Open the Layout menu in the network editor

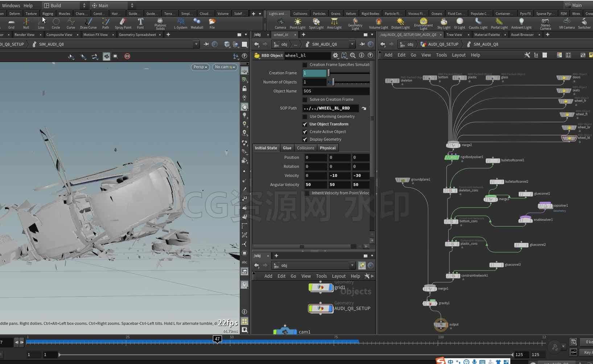[x=458, y=55]
